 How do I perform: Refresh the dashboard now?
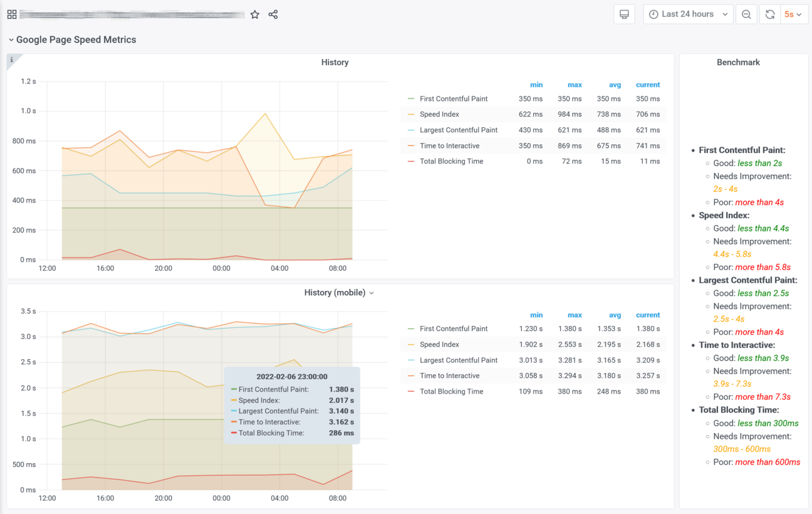tap(770, 14)
